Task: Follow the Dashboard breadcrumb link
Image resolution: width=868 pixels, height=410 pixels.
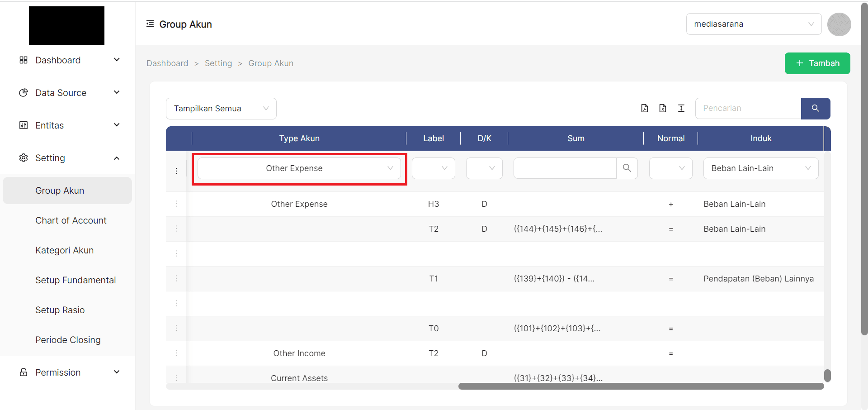Action: tap(167, 63)
